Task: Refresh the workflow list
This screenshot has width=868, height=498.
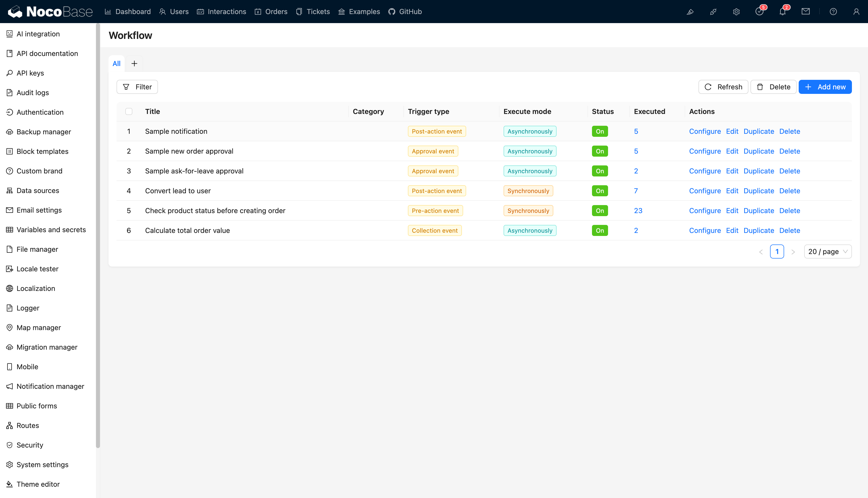Action: (x=723, y=87)
